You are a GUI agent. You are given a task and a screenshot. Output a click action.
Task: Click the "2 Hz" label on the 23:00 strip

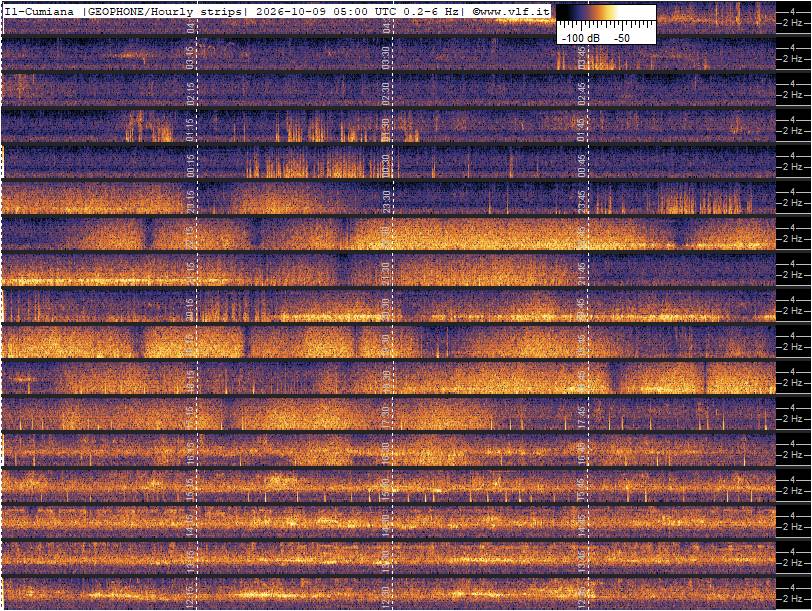(792, 203)
